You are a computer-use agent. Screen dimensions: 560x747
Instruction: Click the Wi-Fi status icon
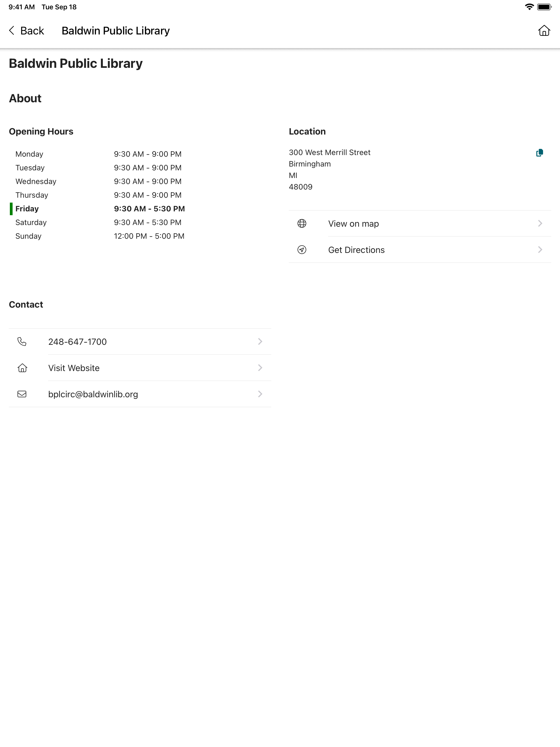[x=529, y=7]
